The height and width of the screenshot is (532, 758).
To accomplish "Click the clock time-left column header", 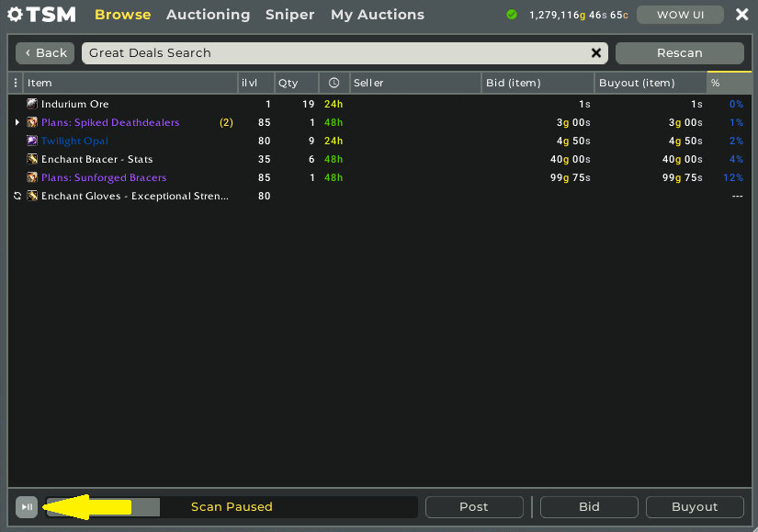I will pos(334,83).
